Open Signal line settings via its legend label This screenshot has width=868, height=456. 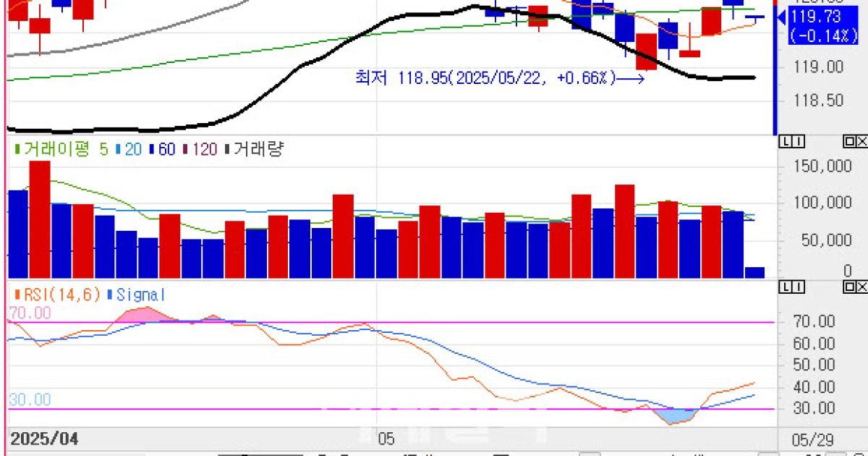click(x=140, y=295)
